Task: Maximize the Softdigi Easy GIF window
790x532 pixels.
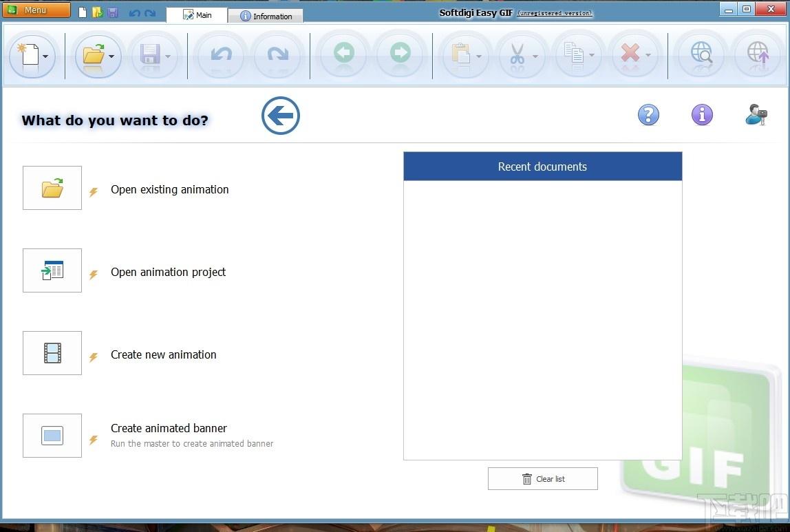Action: point(746,10)
